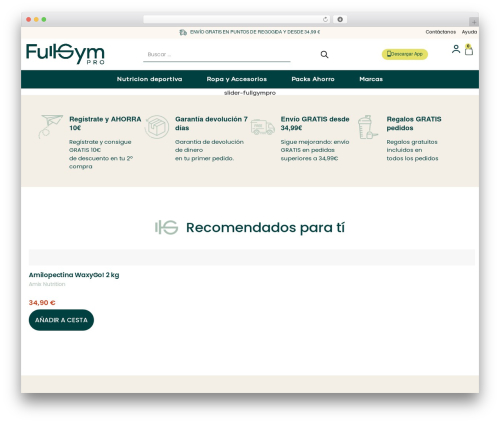Focus the Buscar search field
The height and width of the screenshot is (423, 500).
pyautogui.click(x=217, y=55)
